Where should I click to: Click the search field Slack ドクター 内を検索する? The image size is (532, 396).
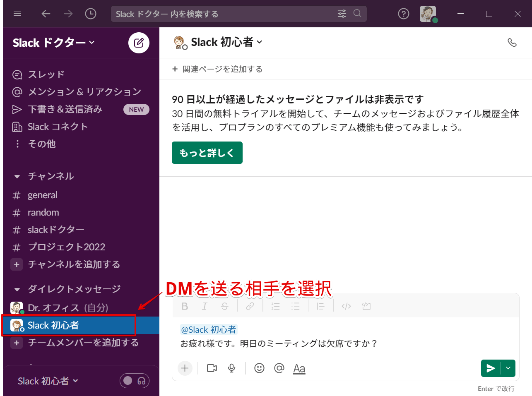click(239, 14)
